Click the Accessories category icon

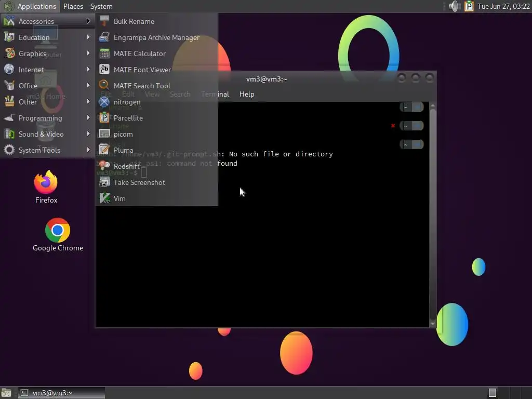point(9,21)
